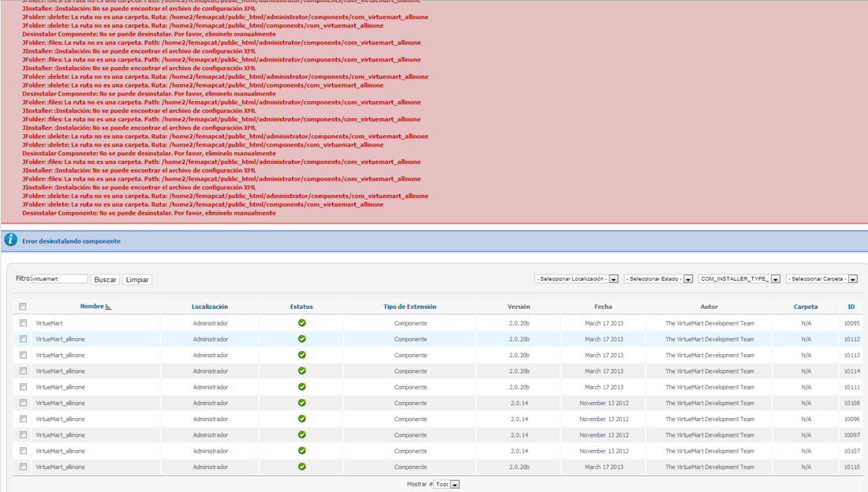Screen dimensions: 868x492
Task: Click the sort arrow icon next to Nombre
Action: (x=109, y=307)
